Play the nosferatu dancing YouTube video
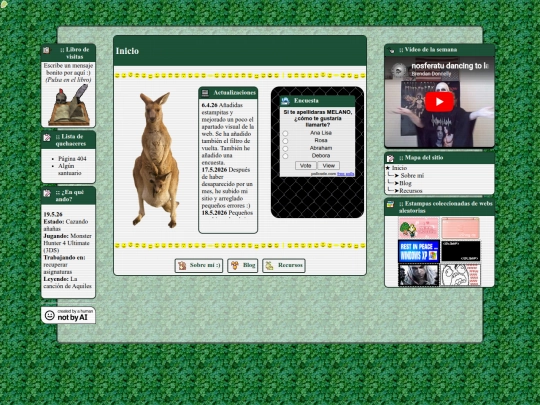 pos(439,102)
